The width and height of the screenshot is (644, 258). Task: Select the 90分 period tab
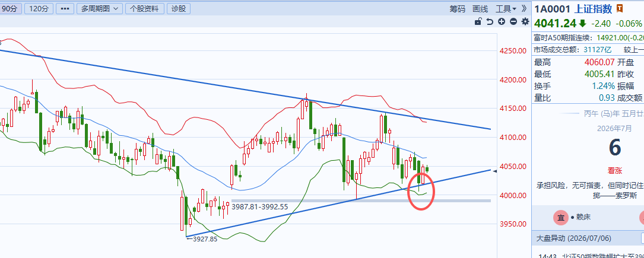[9, 9]
